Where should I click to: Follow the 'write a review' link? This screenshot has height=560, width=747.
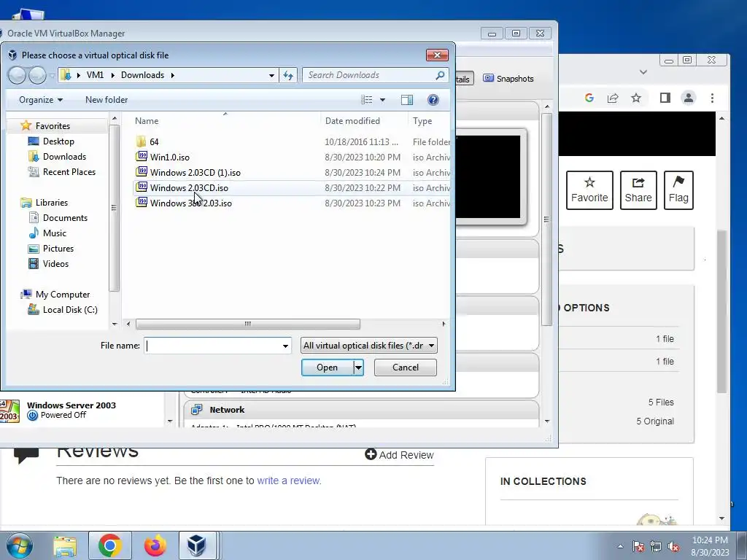tap(289, 481)
